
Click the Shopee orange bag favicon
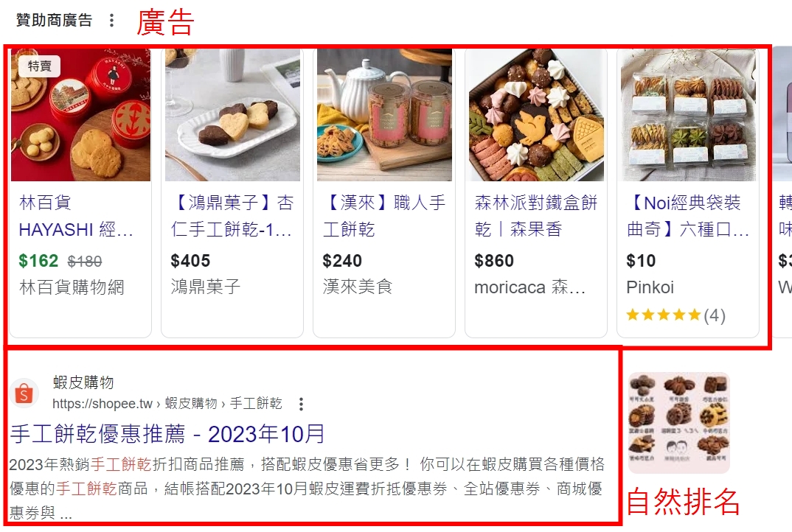coord(24,393)
